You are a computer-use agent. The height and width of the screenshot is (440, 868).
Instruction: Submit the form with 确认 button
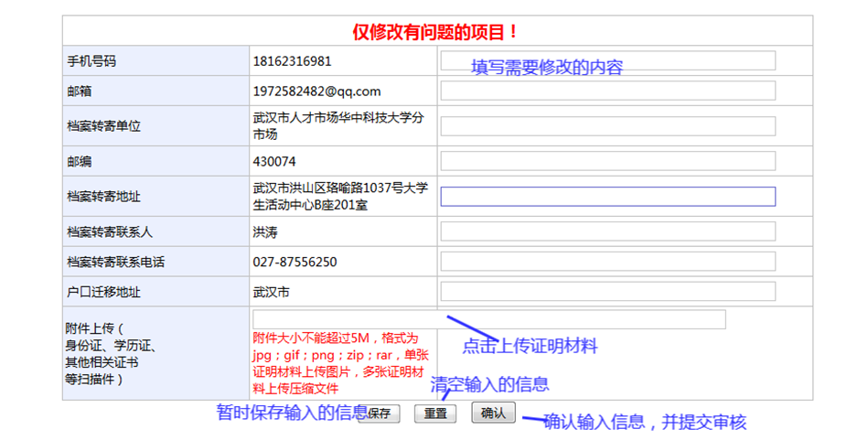click(493, 413)
